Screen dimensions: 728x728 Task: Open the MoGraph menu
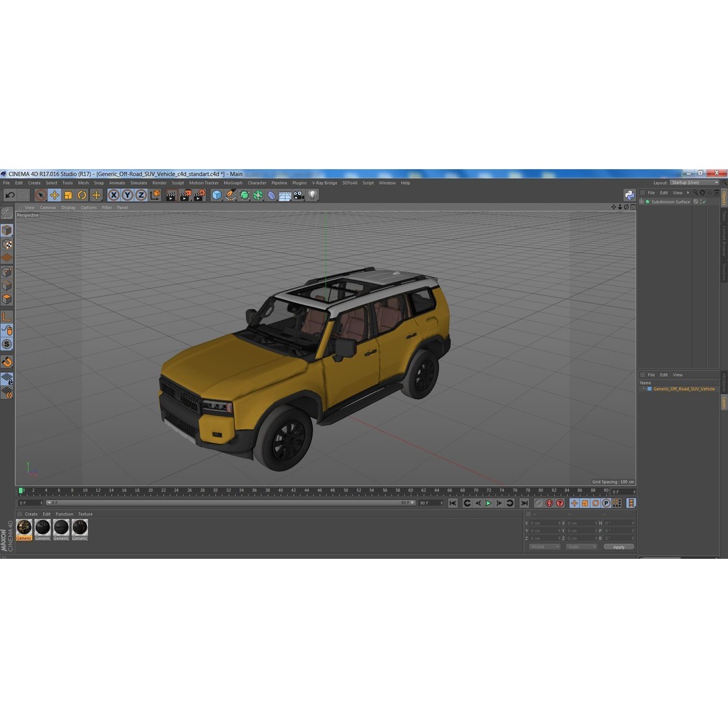(233, 183)
